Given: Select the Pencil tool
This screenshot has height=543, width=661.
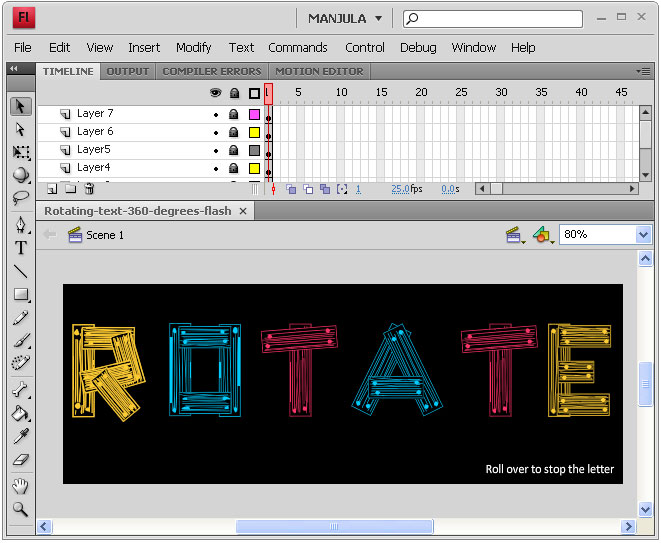Looking at the screenshot, I should click(21, 318).
